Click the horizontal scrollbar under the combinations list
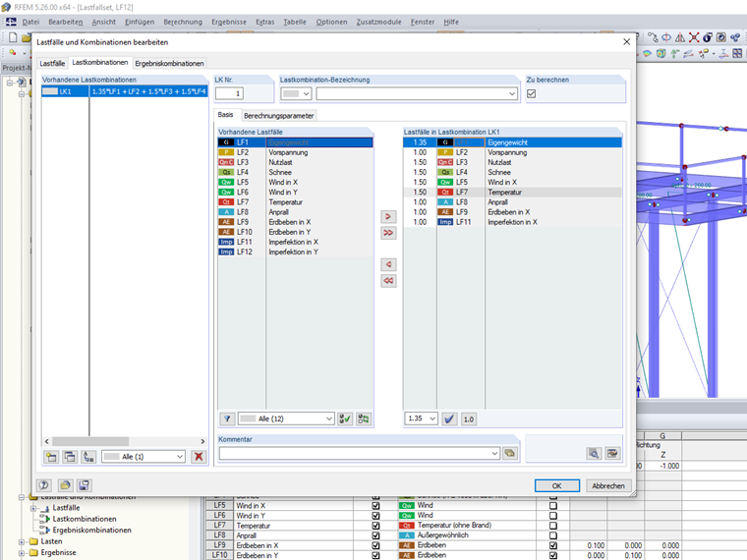 90,441
